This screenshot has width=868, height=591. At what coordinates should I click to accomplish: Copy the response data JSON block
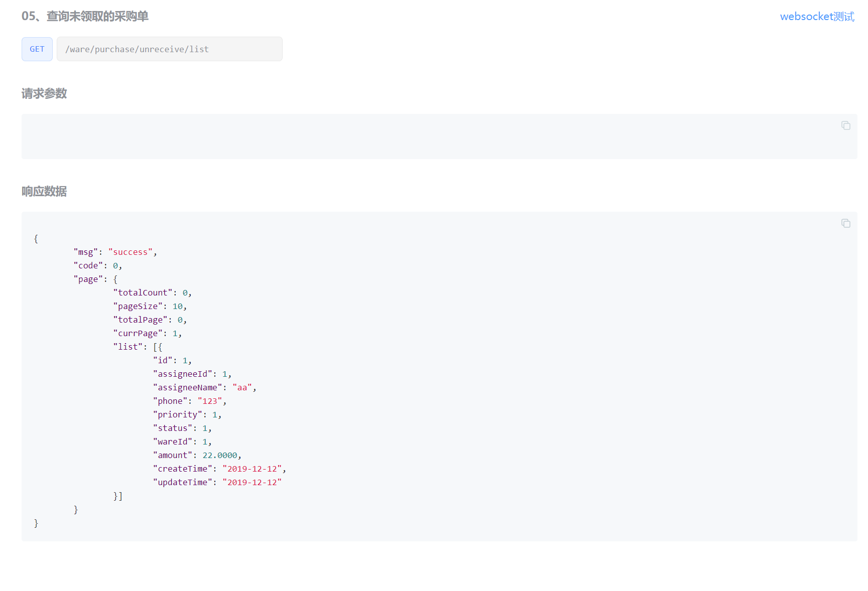845,223
